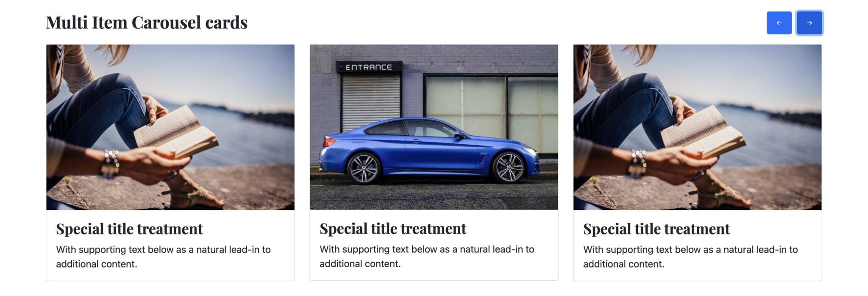Click the bracelet in the first card photo
This screenshot has width=868, height=296.
tap(111, 164)
